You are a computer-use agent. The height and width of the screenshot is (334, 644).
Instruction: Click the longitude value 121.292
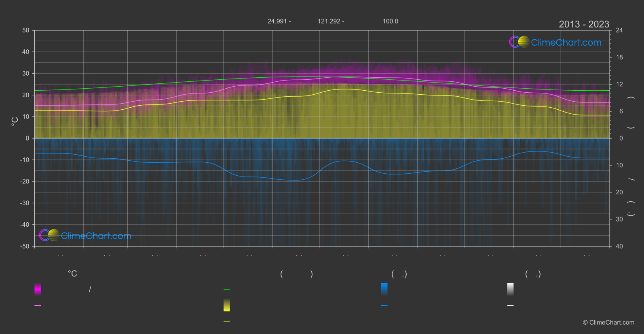[329, 21]
